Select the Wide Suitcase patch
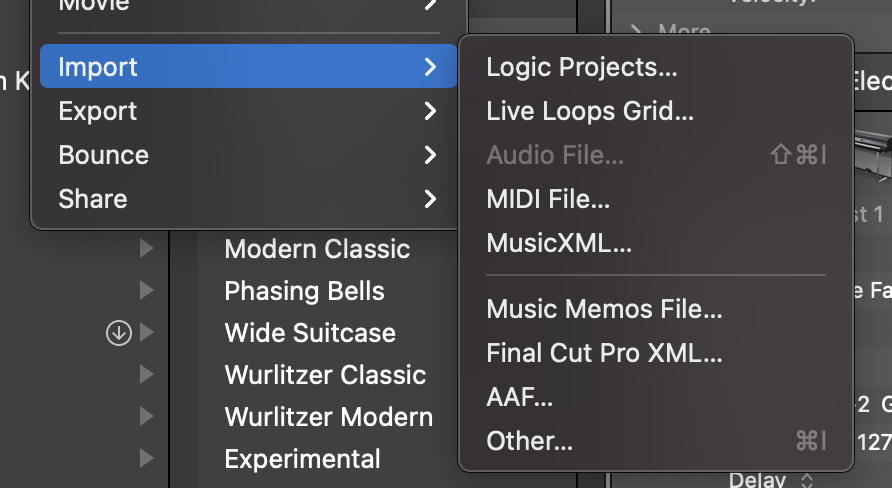The image size is (892, 488). (310, 333)
